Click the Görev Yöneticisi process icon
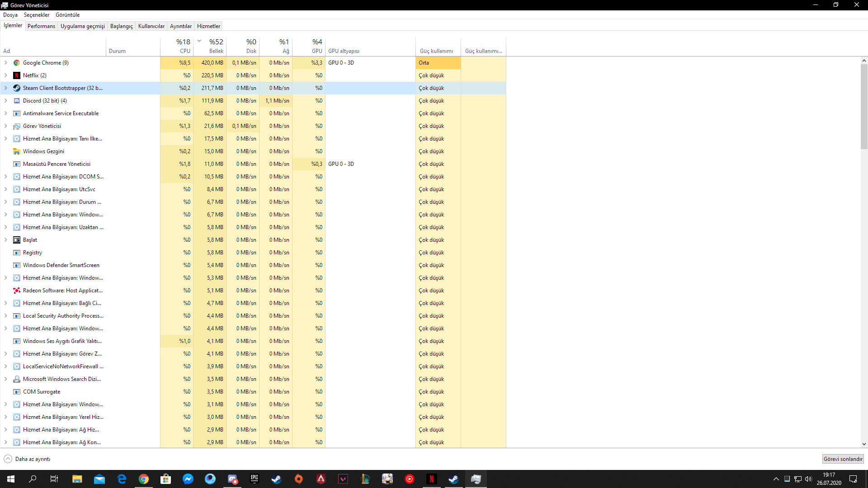Image resolution: width=868 pixels, height=488 pixels. click(x=17, y=126)
